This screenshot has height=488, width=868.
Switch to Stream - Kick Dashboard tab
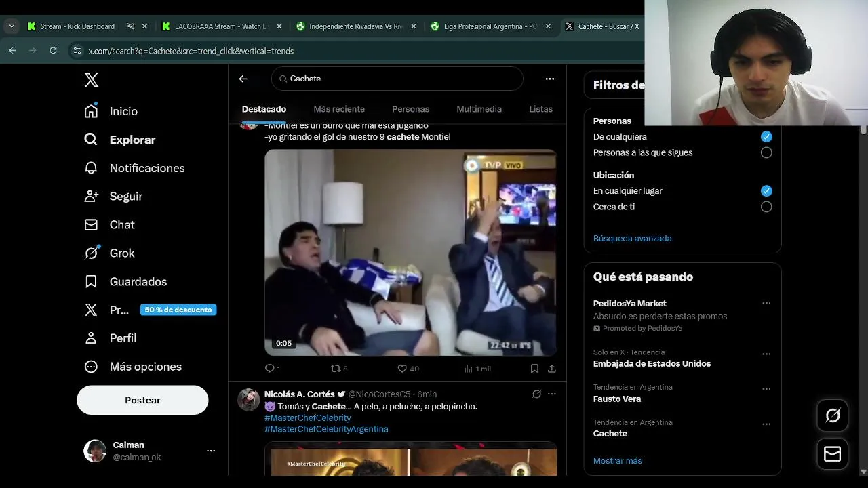pos(87,26)
